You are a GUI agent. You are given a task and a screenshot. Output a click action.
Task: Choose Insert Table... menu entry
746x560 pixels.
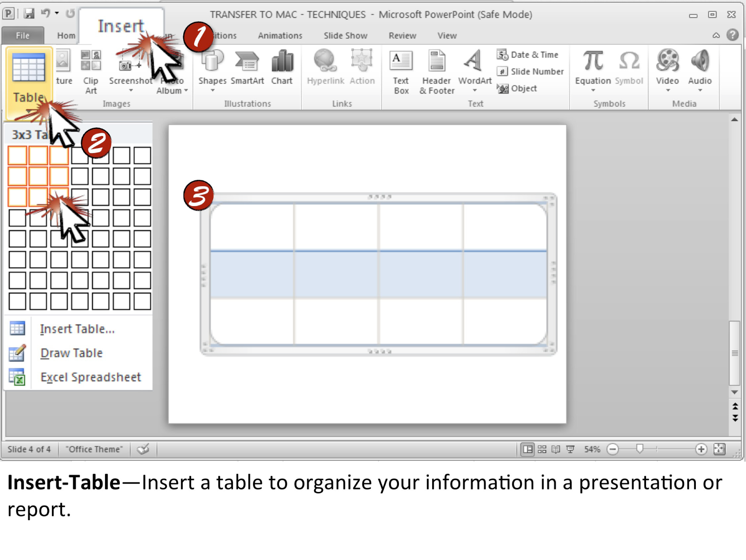click(78, 329)
